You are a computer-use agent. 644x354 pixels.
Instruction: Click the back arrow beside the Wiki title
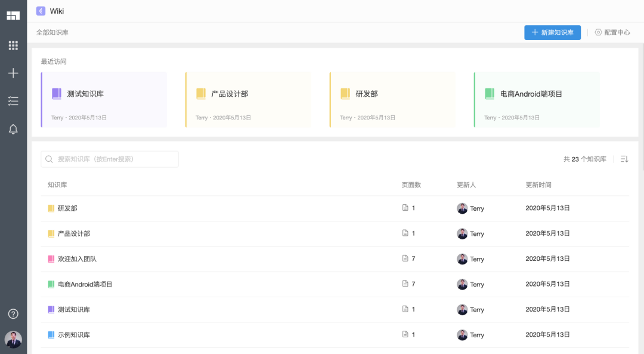(x=41, y=10)
